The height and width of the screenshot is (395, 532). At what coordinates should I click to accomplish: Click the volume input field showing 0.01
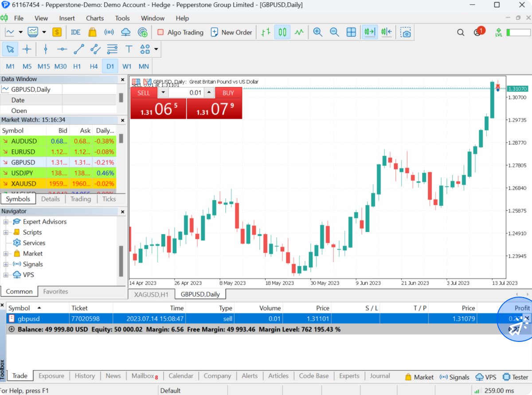(186, 93)
